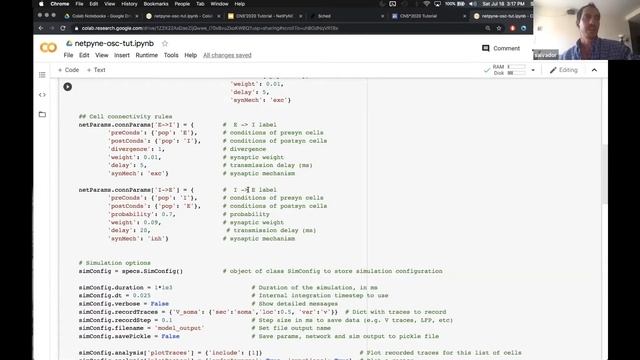Click the line simConfig.filename = 'model_output'
Viewport: 640px width, 360px height.
pyautogui.click(x=141, y=328)
